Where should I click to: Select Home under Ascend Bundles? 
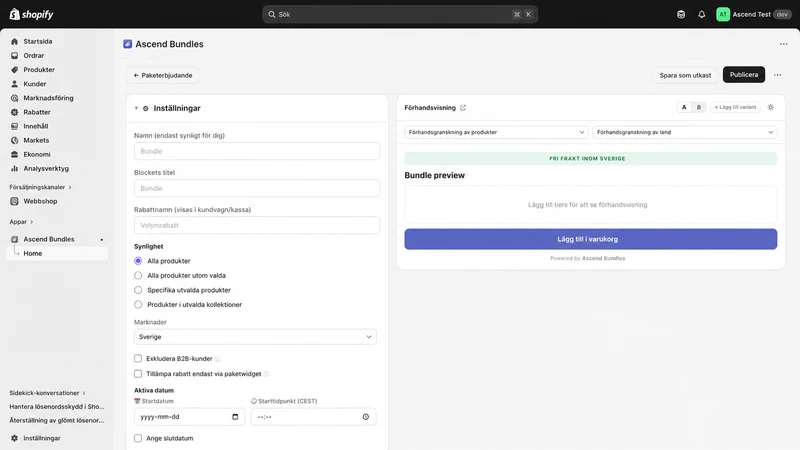click(57, 253)
